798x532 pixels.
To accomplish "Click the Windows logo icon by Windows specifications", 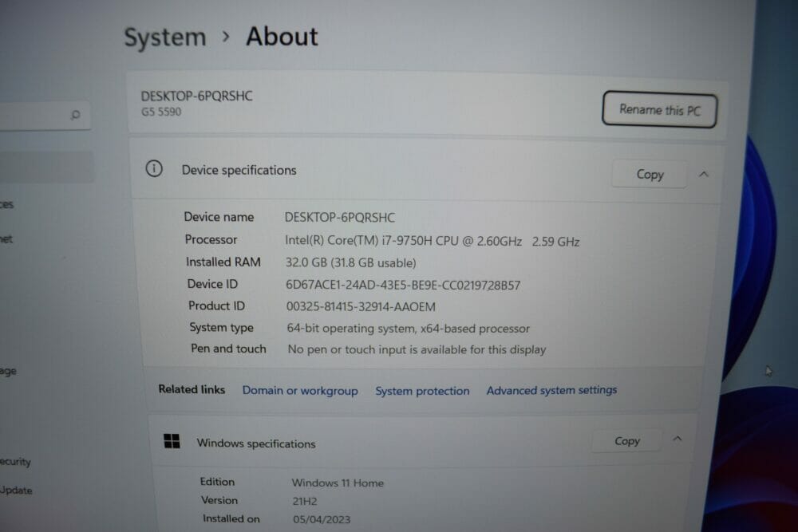I will tap(172, 441).
